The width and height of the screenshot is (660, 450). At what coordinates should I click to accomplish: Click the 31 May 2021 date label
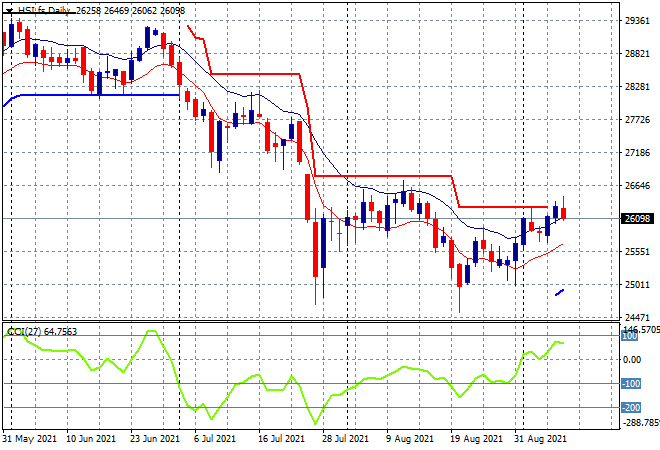click(29, 439)
